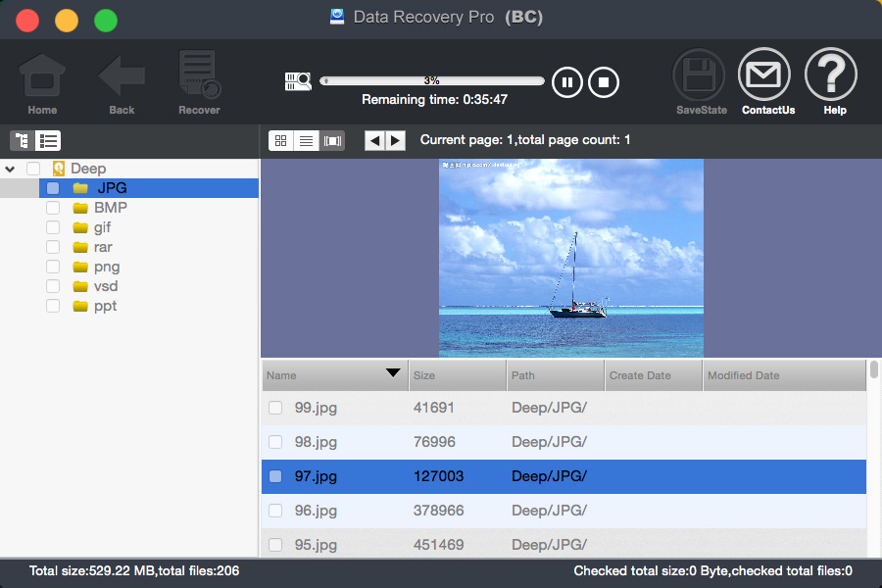Click the size value 127003
This screenshot has width=882, height=588.
point(439,476)
